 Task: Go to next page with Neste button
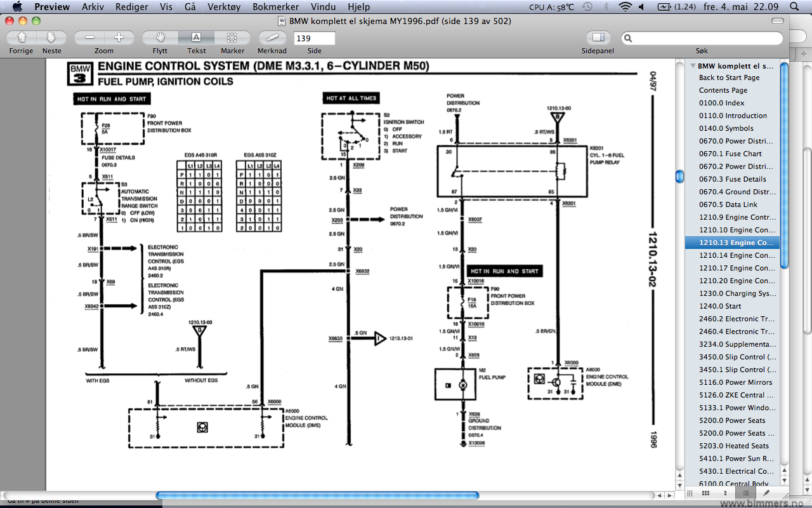[x=52, y=37]
